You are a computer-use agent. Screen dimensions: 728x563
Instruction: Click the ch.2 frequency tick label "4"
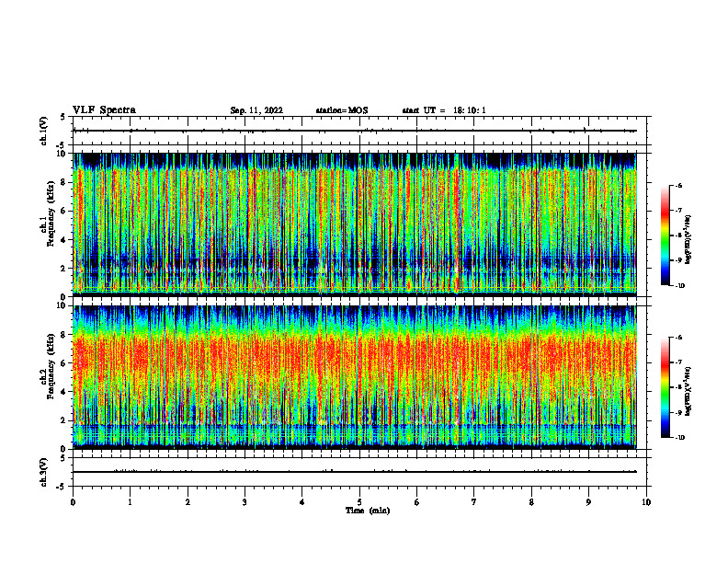tap(64, 392)
